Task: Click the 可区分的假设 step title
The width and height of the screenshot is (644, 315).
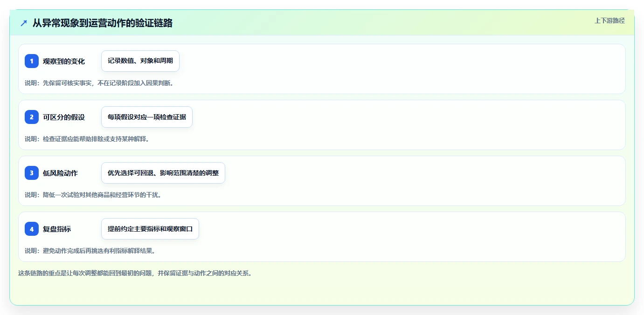Action: [x=64, y=117]
